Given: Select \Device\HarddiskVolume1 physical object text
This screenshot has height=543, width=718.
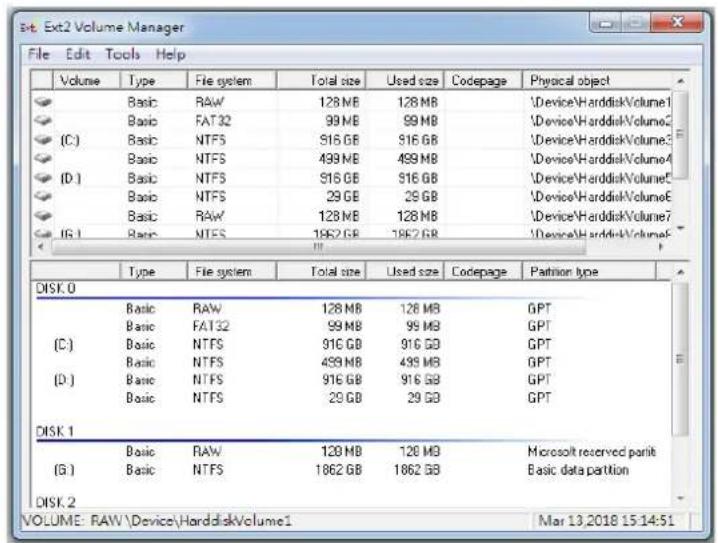Looking at the screenshot, I should (x=600, y=102).
